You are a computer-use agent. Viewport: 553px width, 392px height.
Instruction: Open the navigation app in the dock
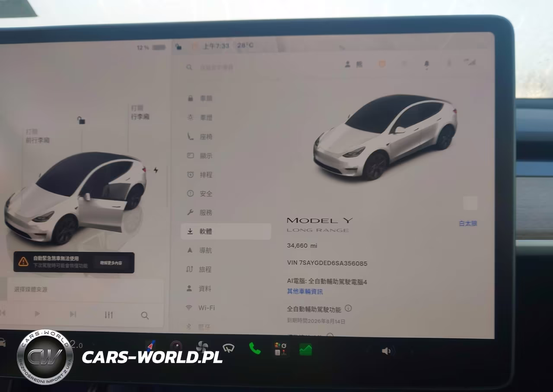point(150,346)
